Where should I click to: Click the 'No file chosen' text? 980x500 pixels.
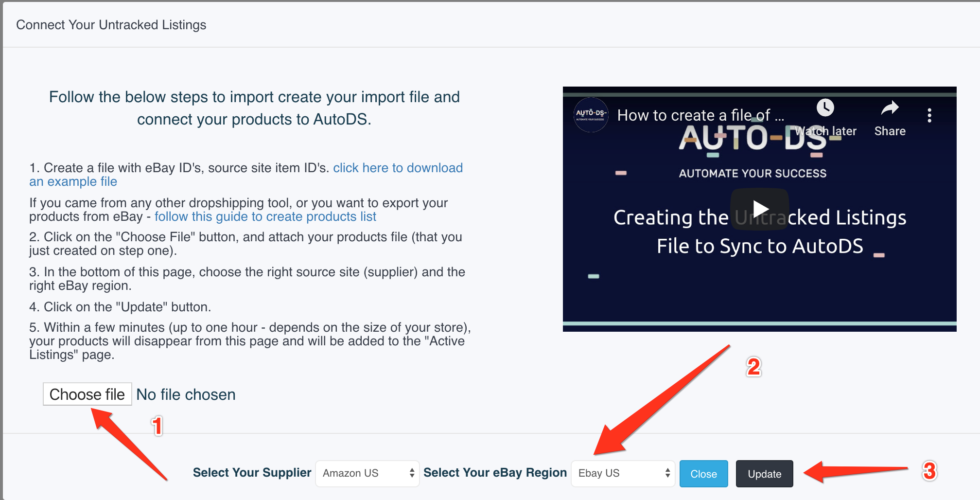pos(186,394)
